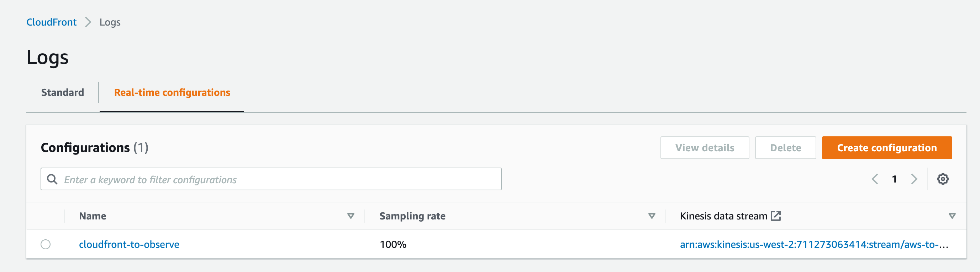Image resolution: width=980 pixels, height=272 pixels.
Task: Click breadcrumb chevron separator after CloudFront
Action: click(88, 22)
